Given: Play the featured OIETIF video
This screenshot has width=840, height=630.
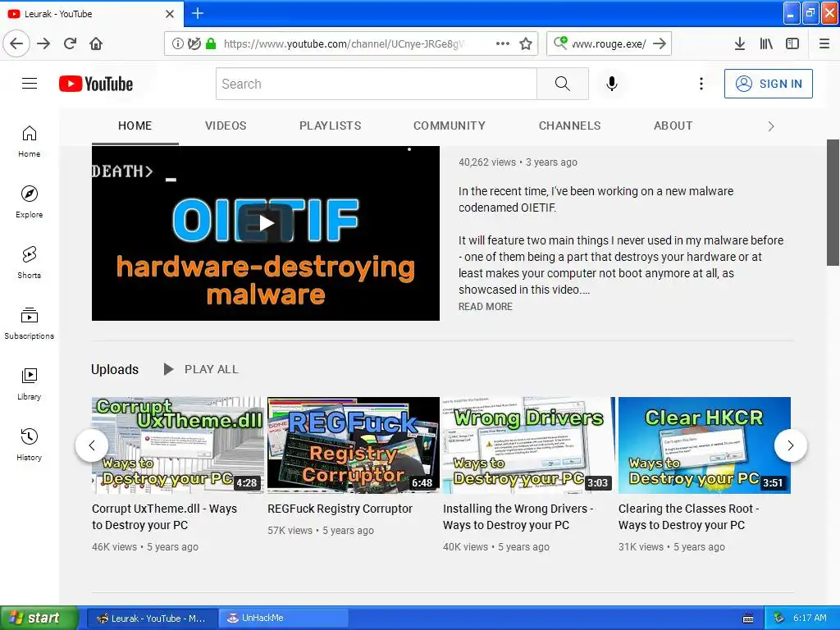Looking at the screenshot, I should [x=266, y=233].
